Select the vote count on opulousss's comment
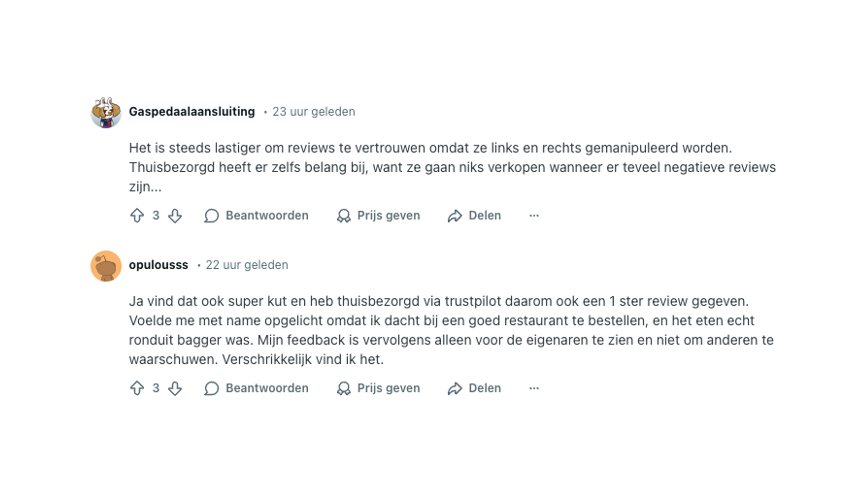Image resolution: width=868 pixels, height=487 pixels. (156, 388)
